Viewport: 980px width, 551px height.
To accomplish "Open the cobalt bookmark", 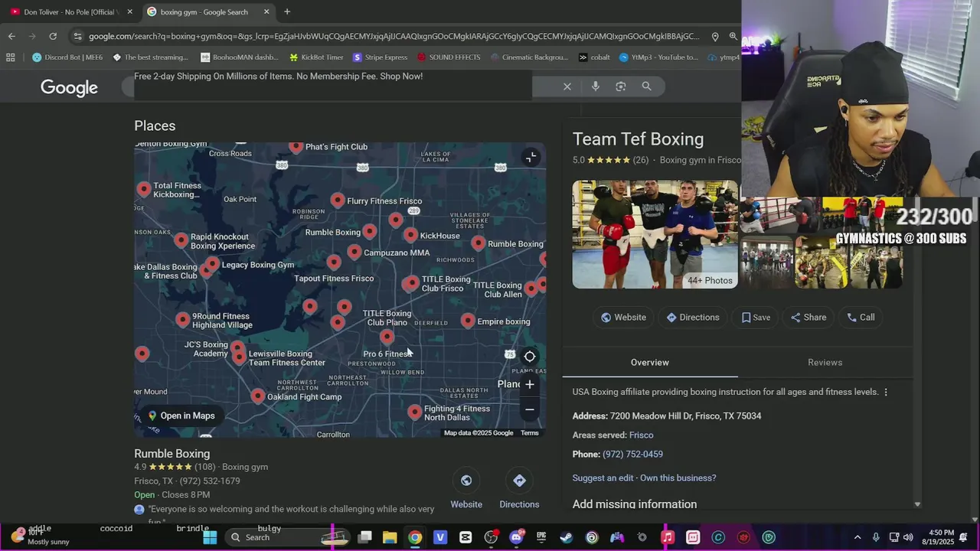I will pyautogui.click(x=594, y=57).
